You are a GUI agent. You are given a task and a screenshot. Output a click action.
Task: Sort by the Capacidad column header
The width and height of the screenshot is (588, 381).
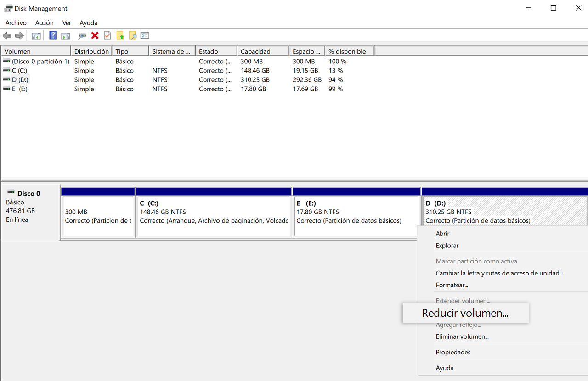point(263,51)
